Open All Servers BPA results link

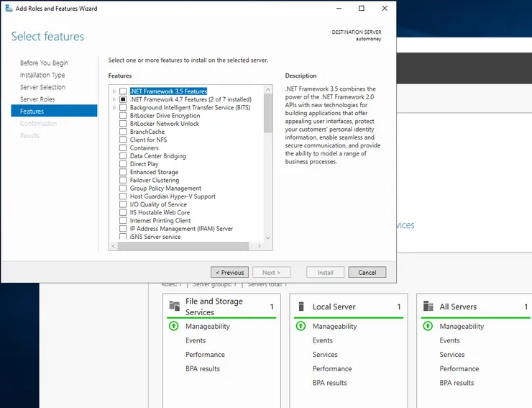pos(457,383)
